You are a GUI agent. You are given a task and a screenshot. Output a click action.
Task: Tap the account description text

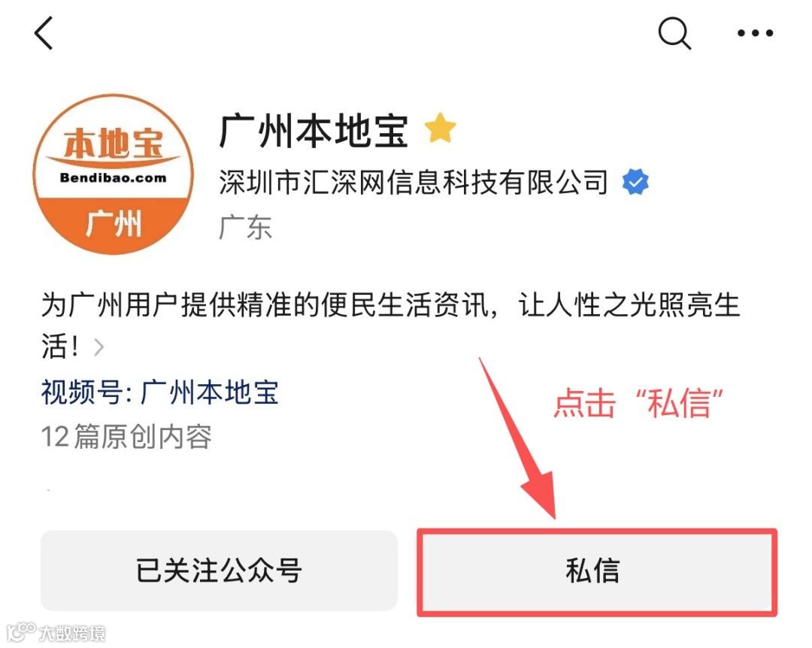390,326
